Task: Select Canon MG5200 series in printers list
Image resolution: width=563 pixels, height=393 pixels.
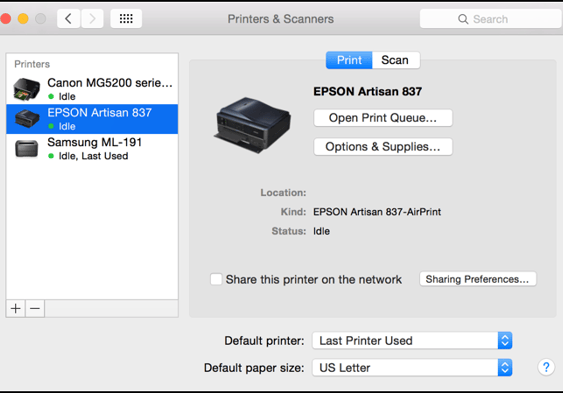Action: 92,89
